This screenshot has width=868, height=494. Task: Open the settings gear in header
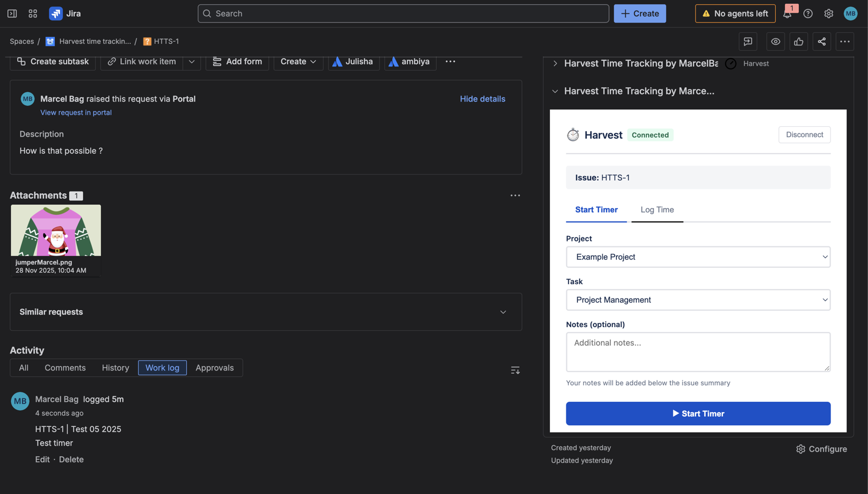[x=828, y=14]
